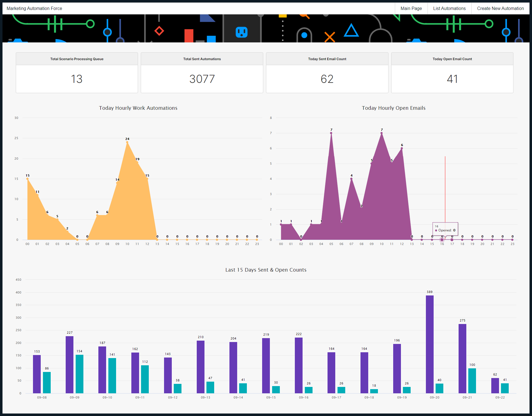Click the orange point labeled 2 at hour 04
532x416 pixels.
coord(67,232)
